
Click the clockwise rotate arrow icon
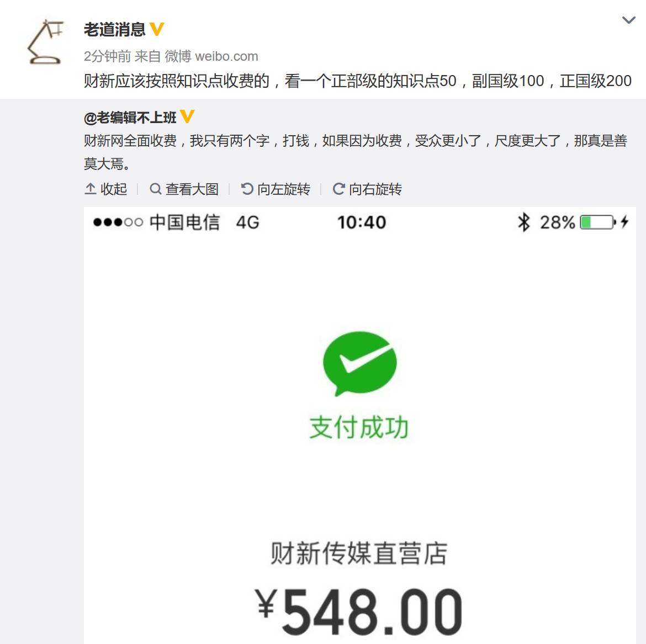pos(338,189)
